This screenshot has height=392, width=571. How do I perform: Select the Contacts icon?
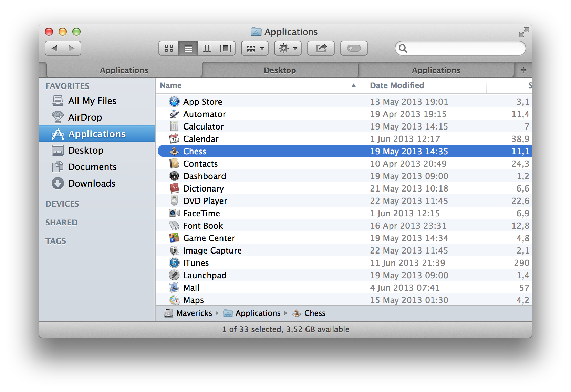point(174,164)
